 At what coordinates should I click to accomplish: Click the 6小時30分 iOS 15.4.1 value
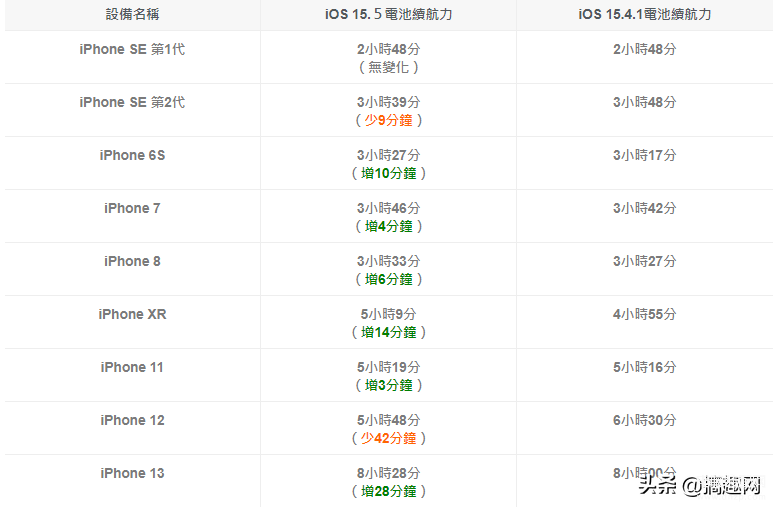[644, 420]
